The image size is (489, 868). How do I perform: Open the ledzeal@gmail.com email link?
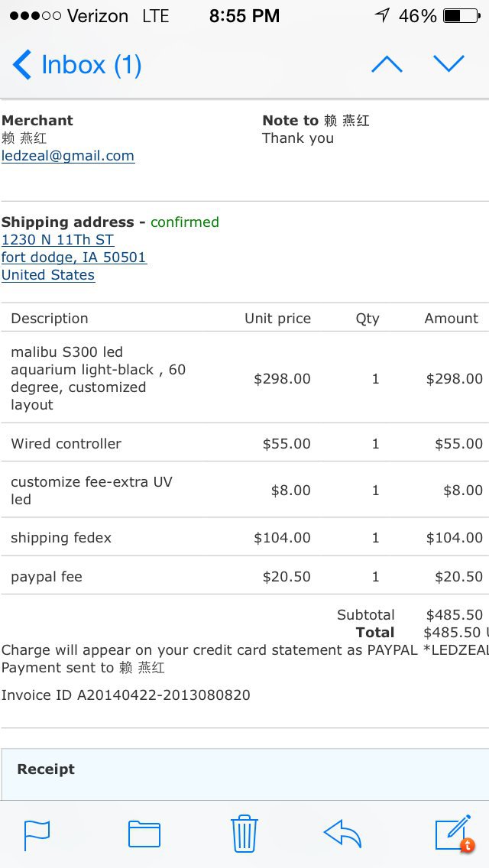68,156
